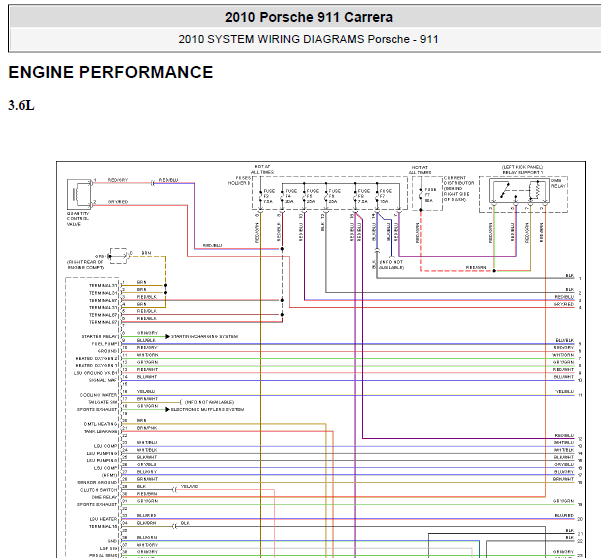Click the "ENGINE PERFORMANCE" heading

click(x=111, y=72)
